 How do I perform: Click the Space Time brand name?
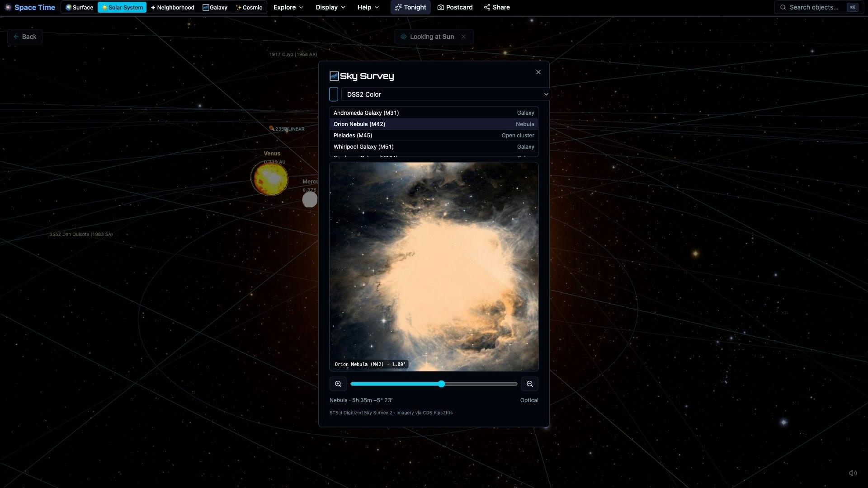tap(35, 7)
